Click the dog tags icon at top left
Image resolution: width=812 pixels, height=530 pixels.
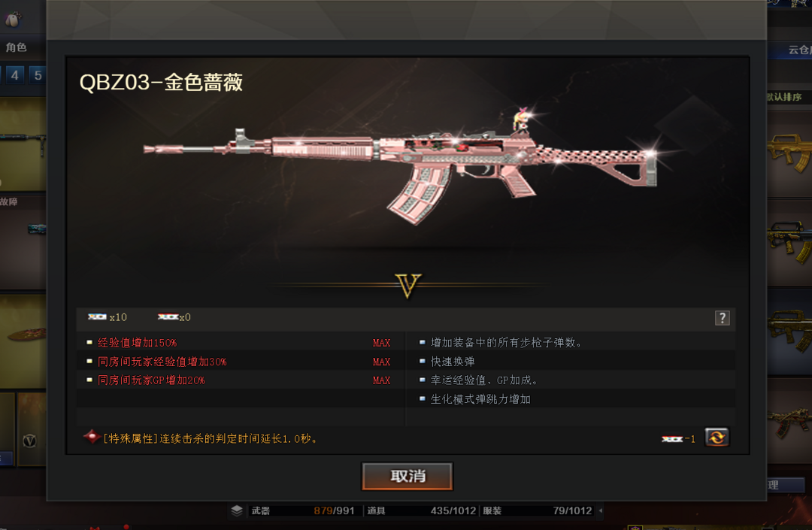coord(13,19)
